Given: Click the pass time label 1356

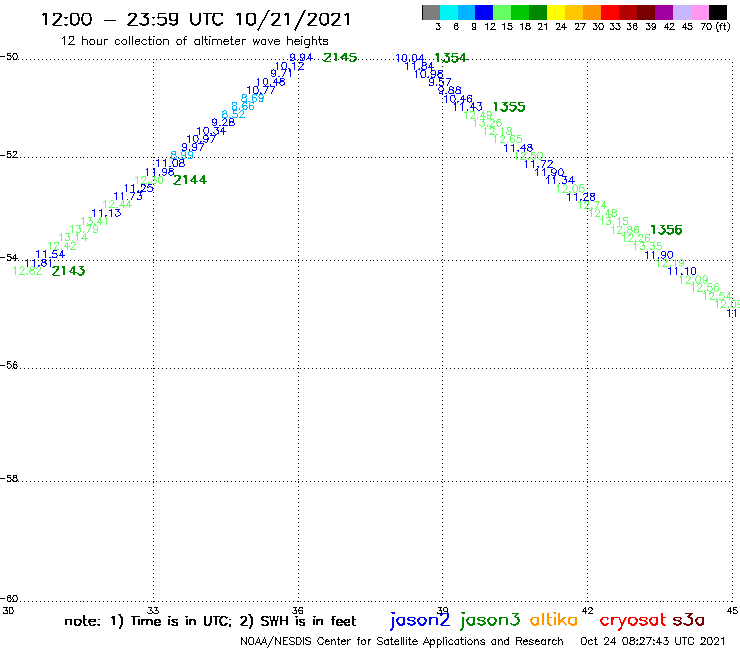Looking at the screenshot, I should [666, 230].
